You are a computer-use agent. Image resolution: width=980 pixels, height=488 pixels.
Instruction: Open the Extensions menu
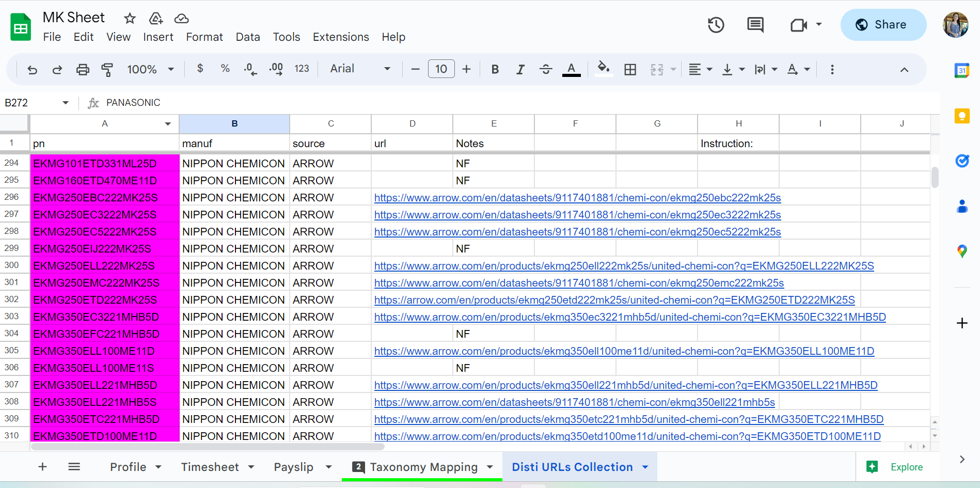pos(341,37)
